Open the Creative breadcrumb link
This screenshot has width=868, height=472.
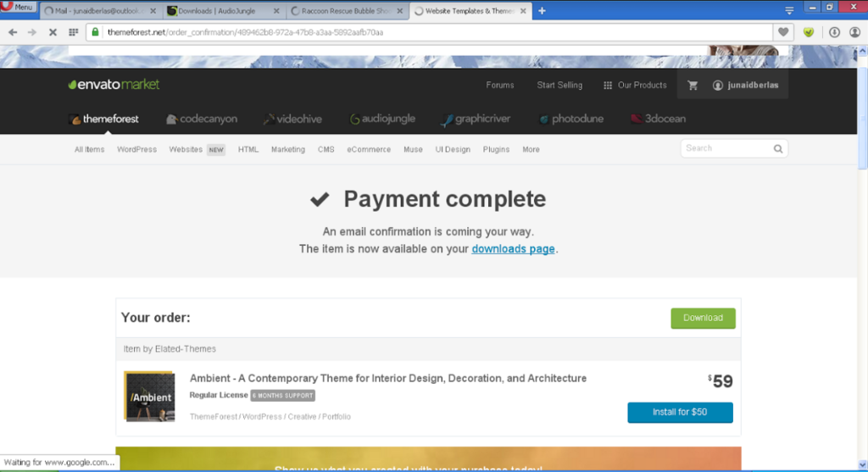[x=303, y=417]
